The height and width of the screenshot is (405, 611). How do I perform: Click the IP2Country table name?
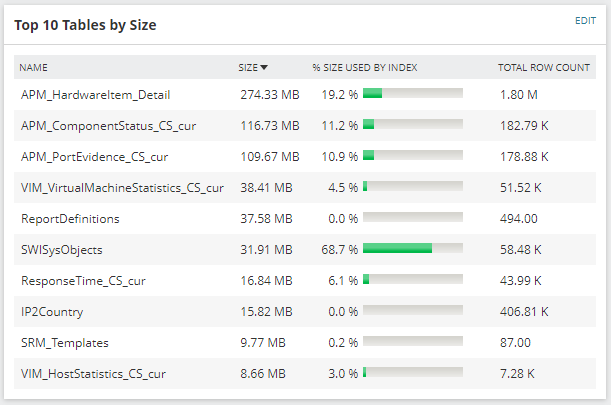click(53, 312)
